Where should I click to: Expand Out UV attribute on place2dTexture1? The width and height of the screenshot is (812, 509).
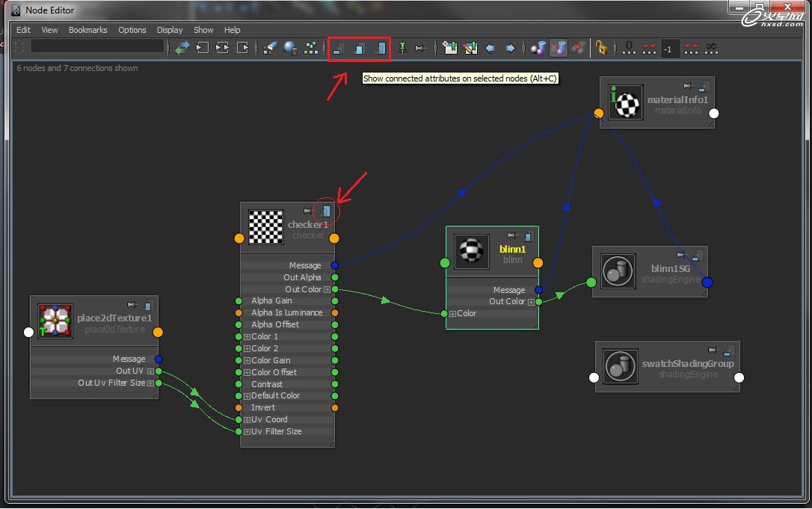150,371
